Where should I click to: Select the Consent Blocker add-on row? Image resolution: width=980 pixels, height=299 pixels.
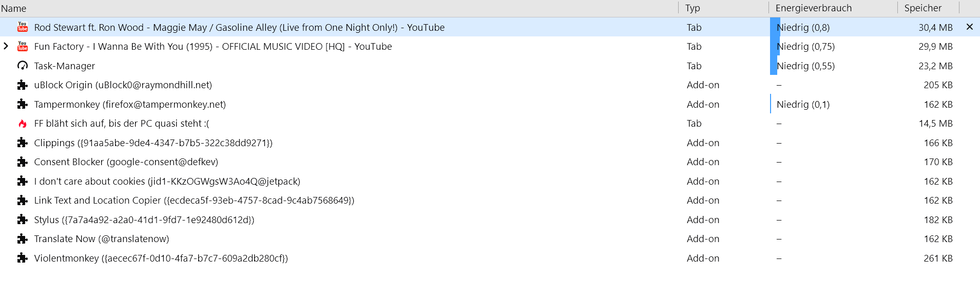[x=126, y=162]
